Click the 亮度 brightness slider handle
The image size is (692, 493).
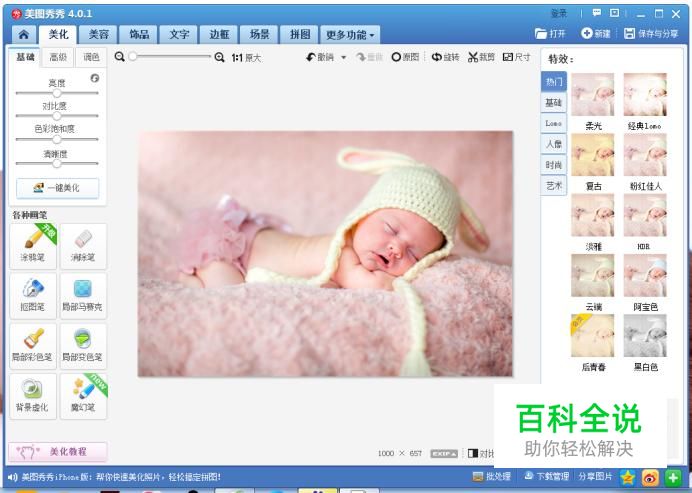click(x=56, y=93)
